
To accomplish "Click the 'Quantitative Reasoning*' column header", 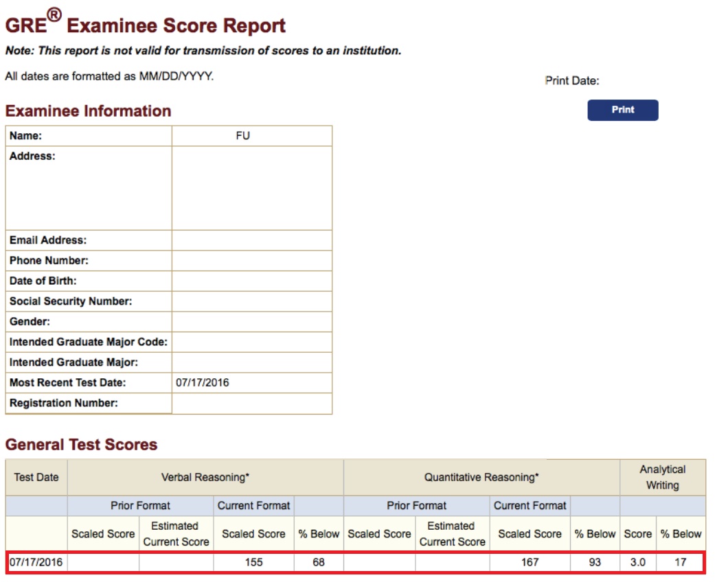I will (481, 477).
